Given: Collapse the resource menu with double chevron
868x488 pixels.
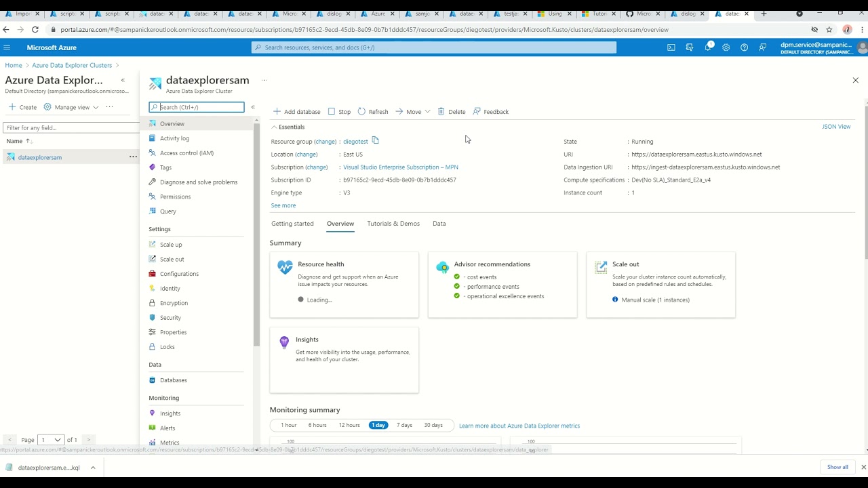Looking at the screenshot, I should coord(253,107).
